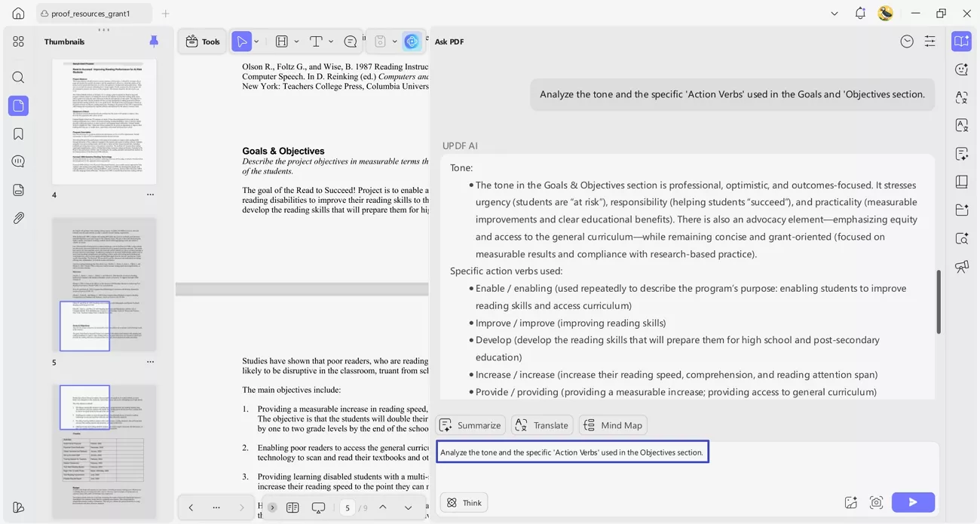Switch to two-page reading view

[x=292, y=507]
